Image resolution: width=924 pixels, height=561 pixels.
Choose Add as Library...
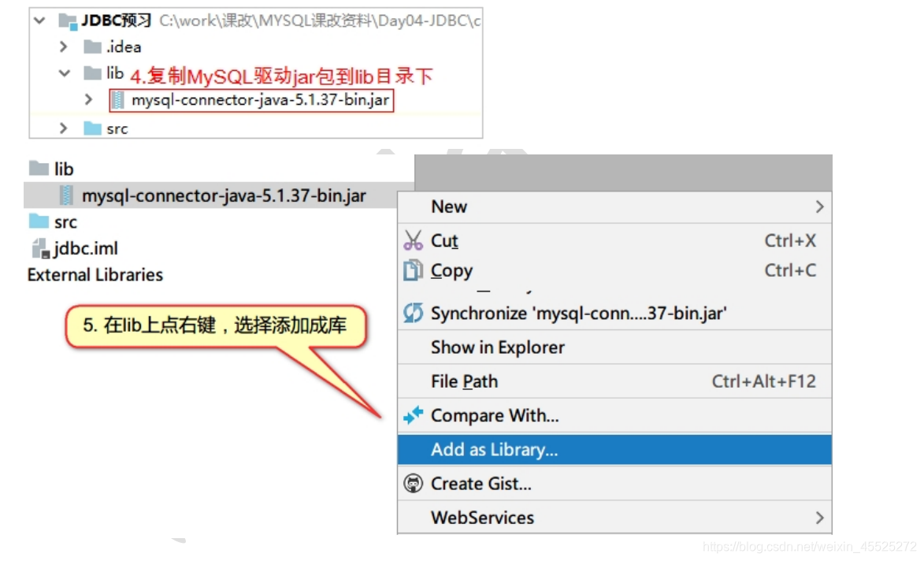614,450
